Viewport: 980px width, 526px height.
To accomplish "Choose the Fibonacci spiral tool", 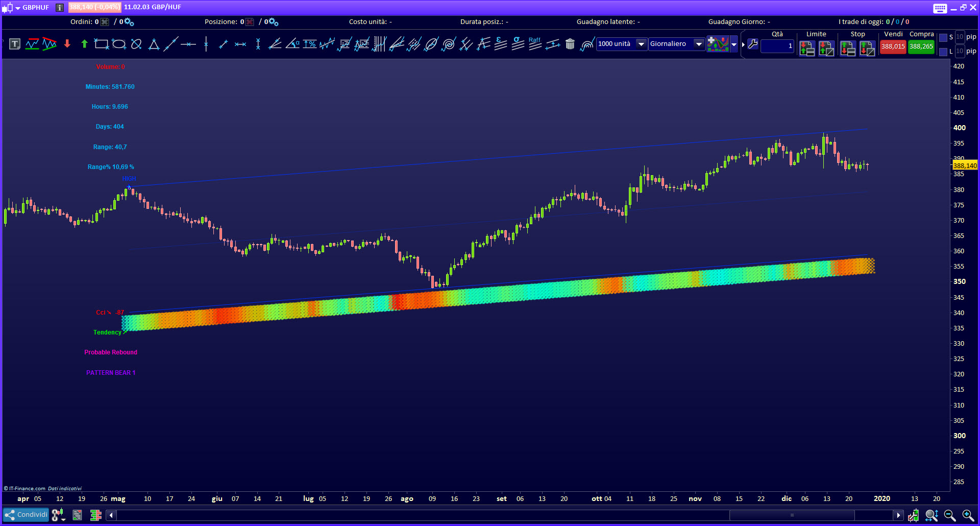I will tap(449, 44).
